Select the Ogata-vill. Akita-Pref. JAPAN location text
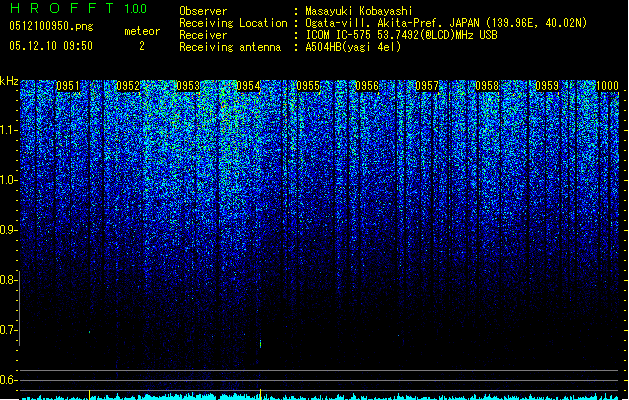Viewport: 629px width, 400px height. pos(446,23)
